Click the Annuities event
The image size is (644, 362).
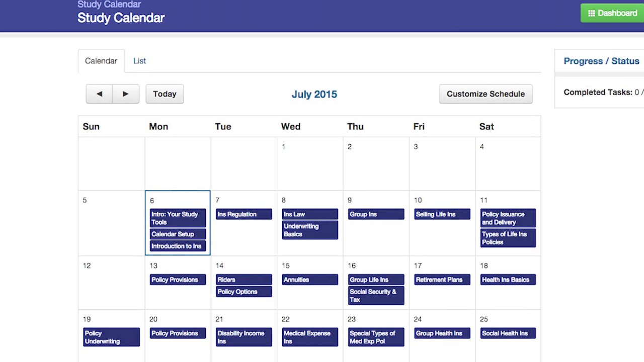click(309, 280)
